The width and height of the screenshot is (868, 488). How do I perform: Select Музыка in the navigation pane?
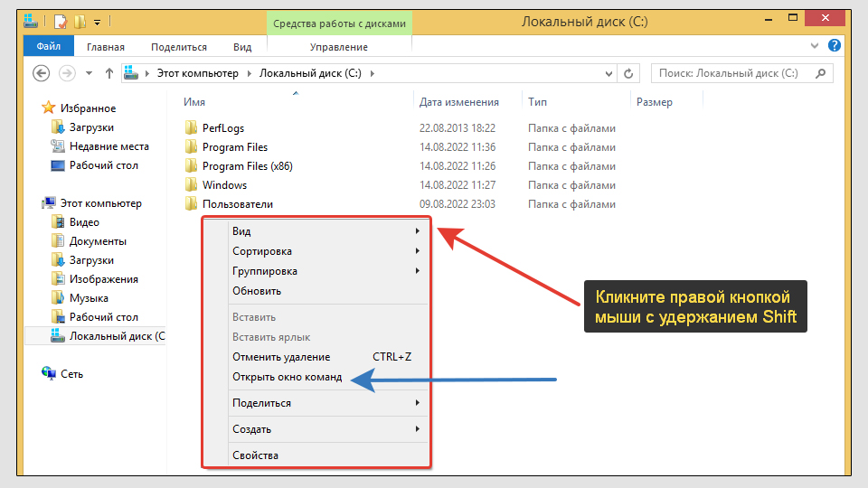tap(89, 298)
